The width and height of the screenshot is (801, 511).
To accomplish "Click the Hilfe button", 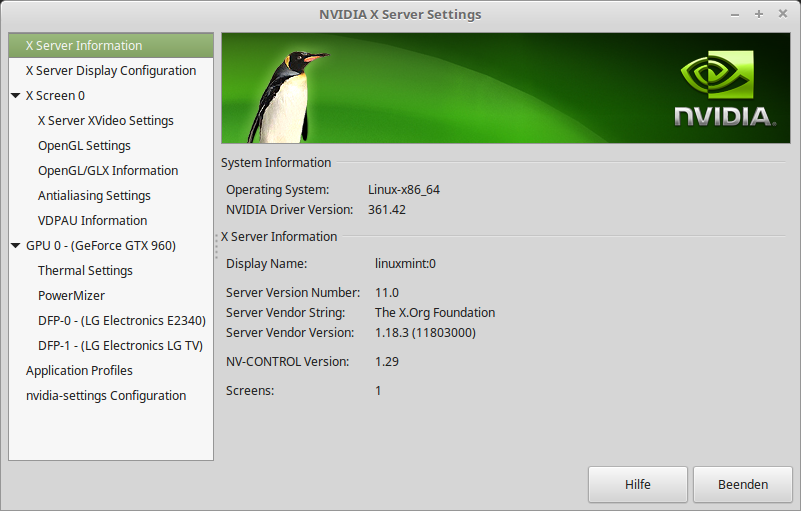I will [638, 484].
